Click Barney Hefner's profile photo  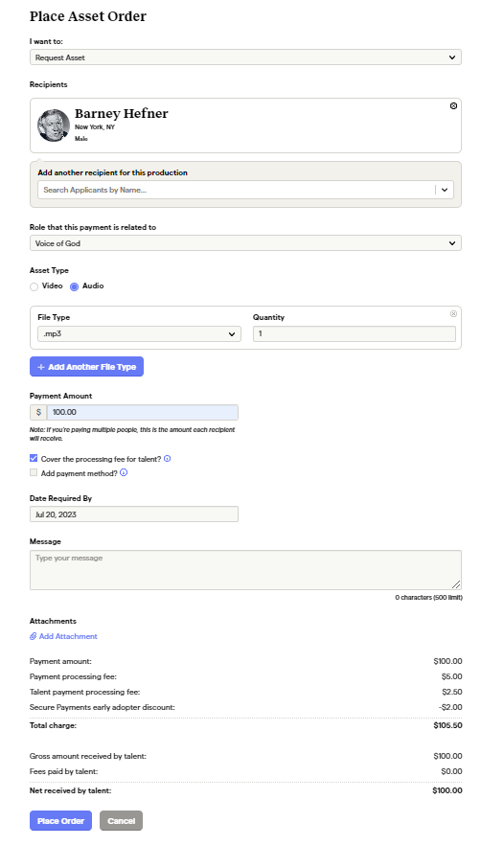coord(54,126)
